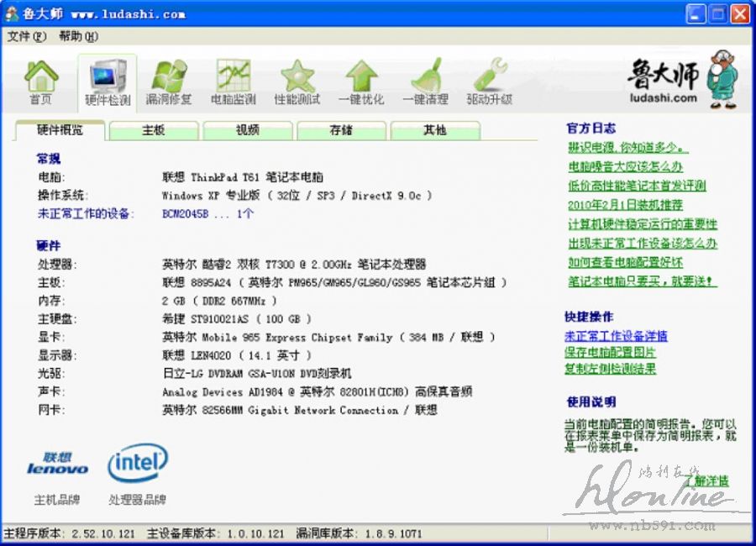Open the 电脑监测 monitoring icon

tap(233, 82)
